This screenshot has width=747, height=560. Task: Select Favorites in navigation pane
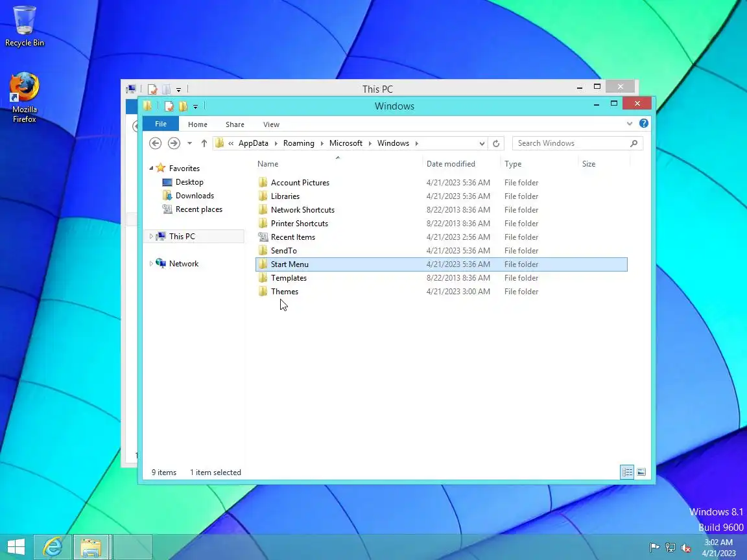coord(184,168)
